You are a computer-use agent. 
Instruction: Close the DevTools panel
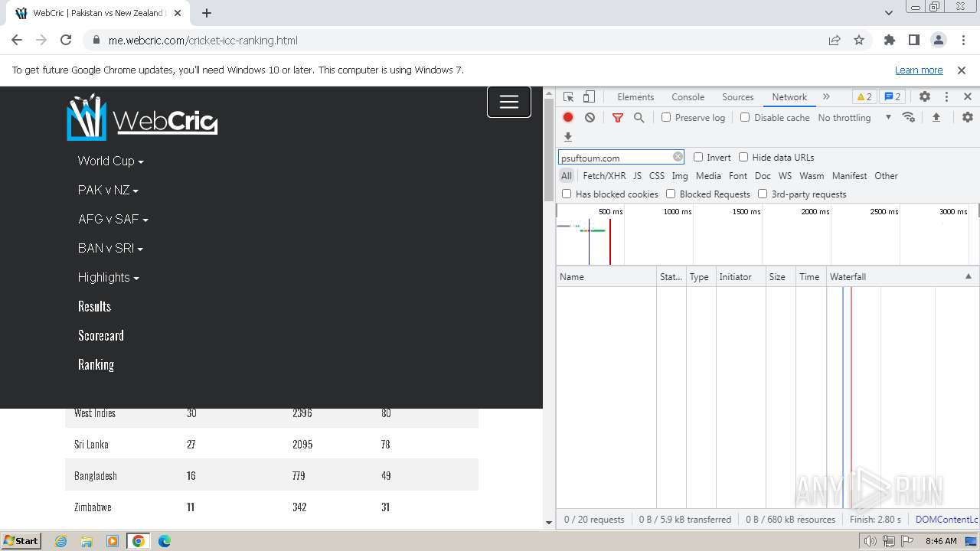click(x=968, y=97)
